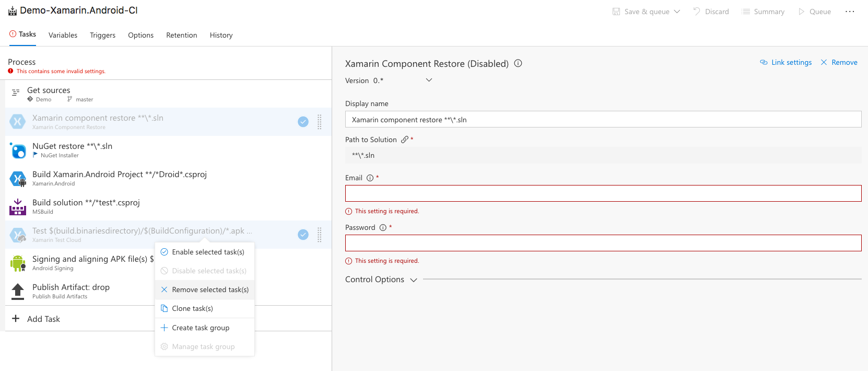Click the Android Signing task icon

tap(18, 263)
